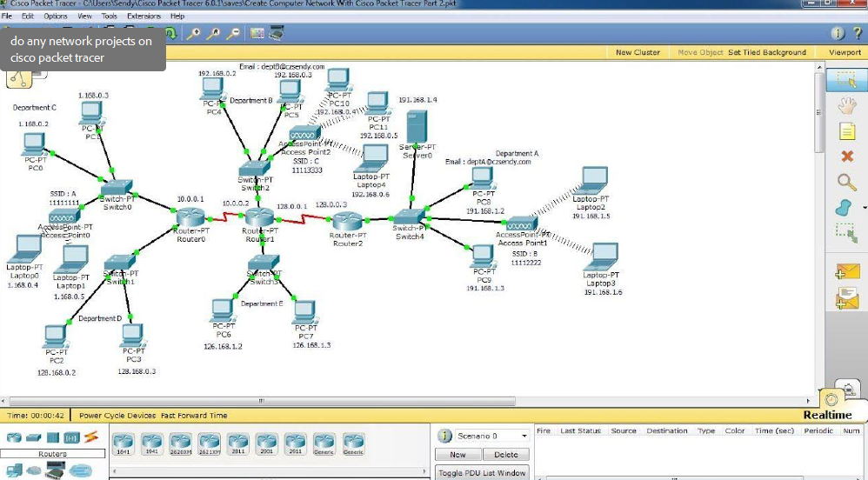The width and height of the screenshot is (868, 480).
Task: Click Toggle PDU List Window button
Action: (482, 473)
